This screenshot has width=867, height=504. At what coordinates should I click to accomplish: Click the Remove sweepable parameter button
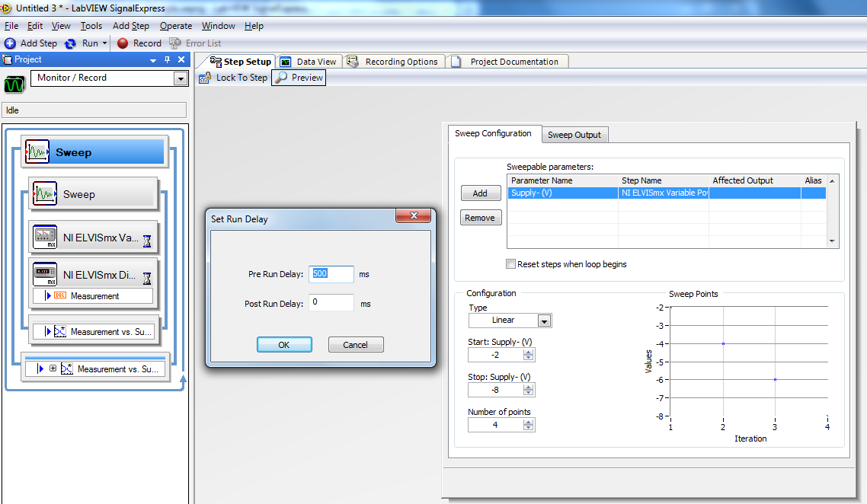pyautogui.click(x=481, y=218)
